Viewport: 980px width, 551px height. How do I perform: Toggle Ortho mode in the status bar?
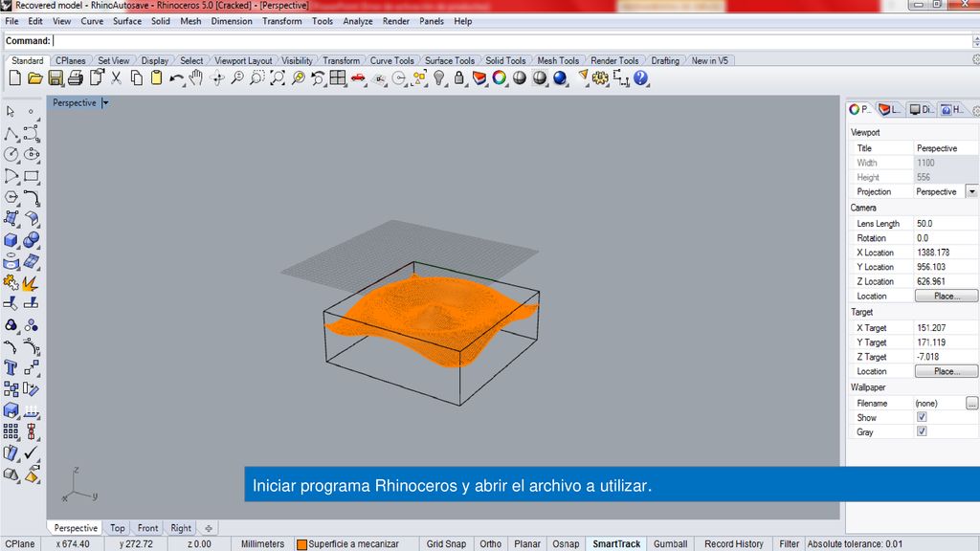coord(491,544)
